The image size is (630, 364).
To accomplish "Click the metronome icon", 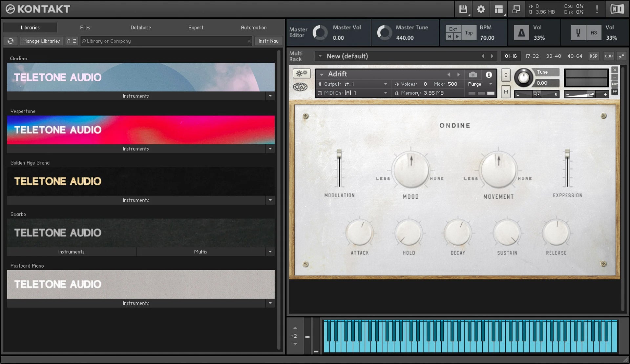I will pyautogui.click(x=521, y=32).
